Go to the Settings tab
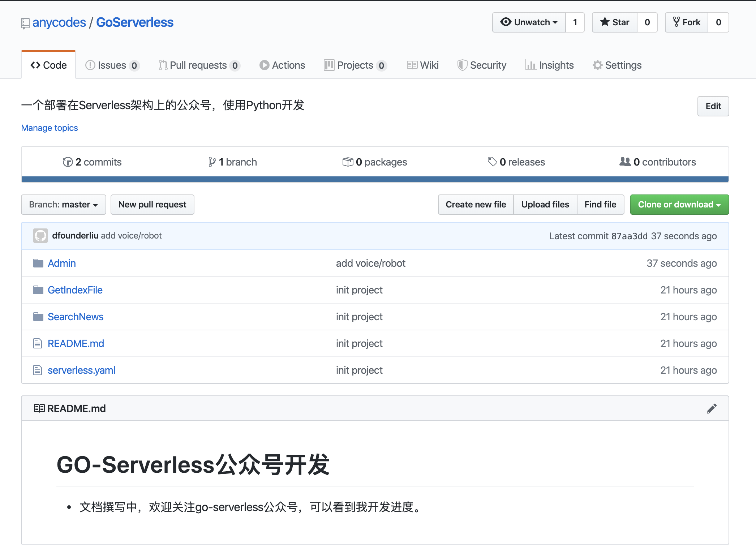This screenshot has height=553, width=756. click(x=617, y=65)
